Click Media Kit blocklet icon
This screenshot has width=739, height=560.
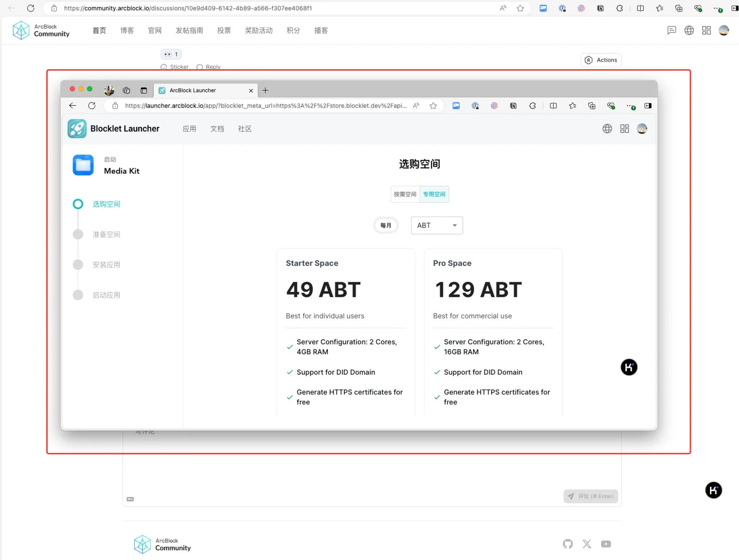tap(83, 165)
